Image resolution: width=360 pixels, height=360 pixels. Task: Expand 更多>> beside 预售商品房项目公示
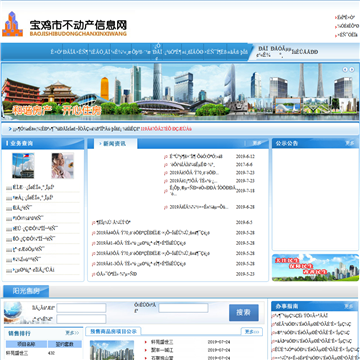click(252, 332)
